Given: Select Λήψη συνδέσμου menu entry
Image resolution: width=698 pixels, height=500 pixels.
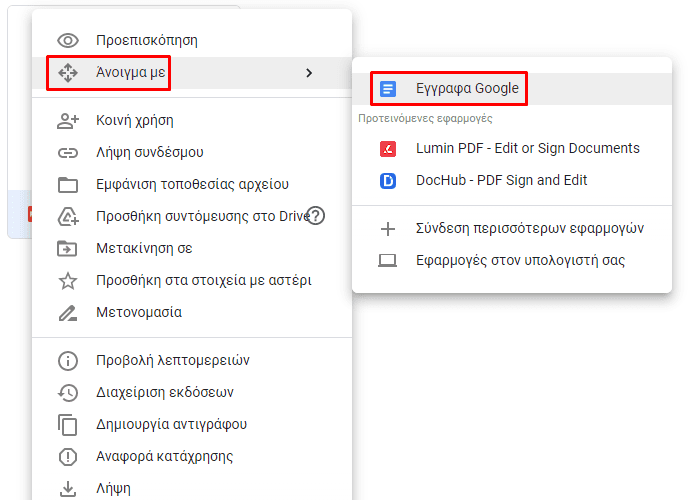Looking at the screenshot, I should click(192, 153).
